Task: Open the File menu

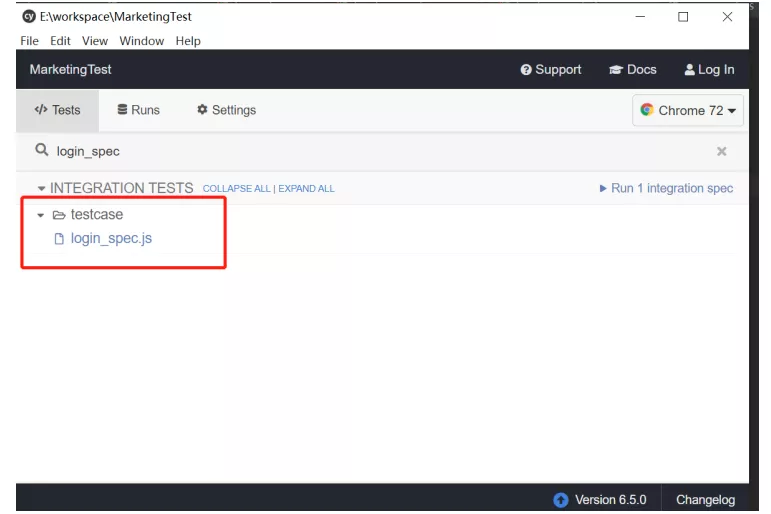Action: pyautogui.click(x=29, y=41)
